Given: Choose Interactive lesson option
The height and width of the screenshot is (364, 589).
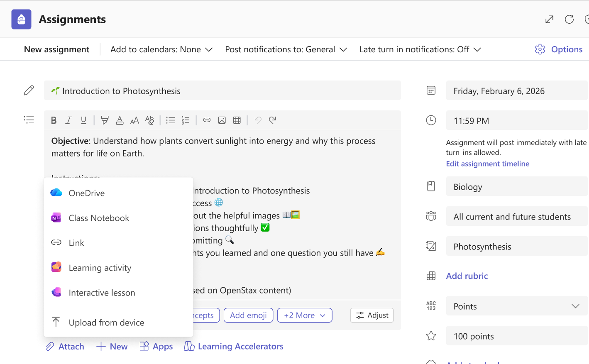Looking at the screenshot, I should point(118,293).
